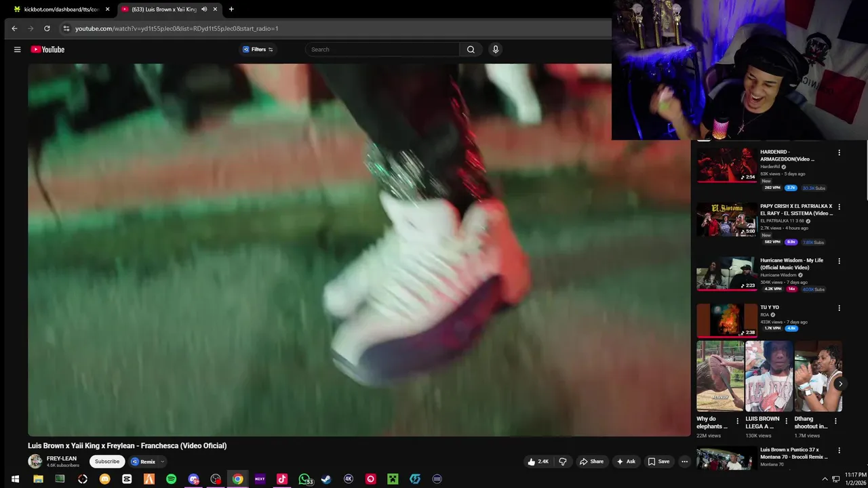Open options for 'LUIS BROWN LLEGA A' short
This screenshot has height=488, width=868.
click(x=787, y=421)
